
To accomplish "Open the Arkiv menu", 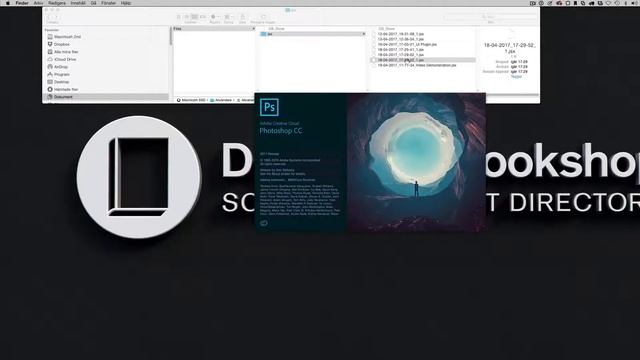I will (x=38, y=3).
